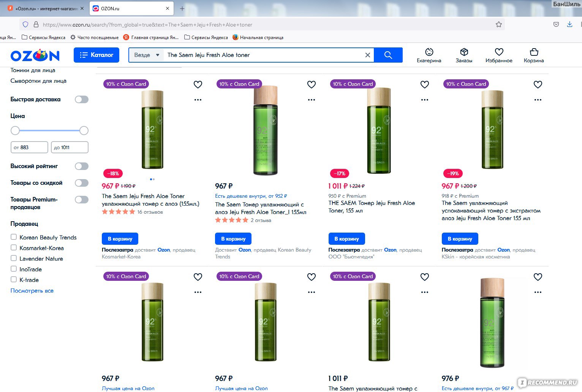Open The Saem Jeju Fresh Aloe Toner (155мл.) title
The width and height of the screenshot is (582, 392).
[150, 200]
